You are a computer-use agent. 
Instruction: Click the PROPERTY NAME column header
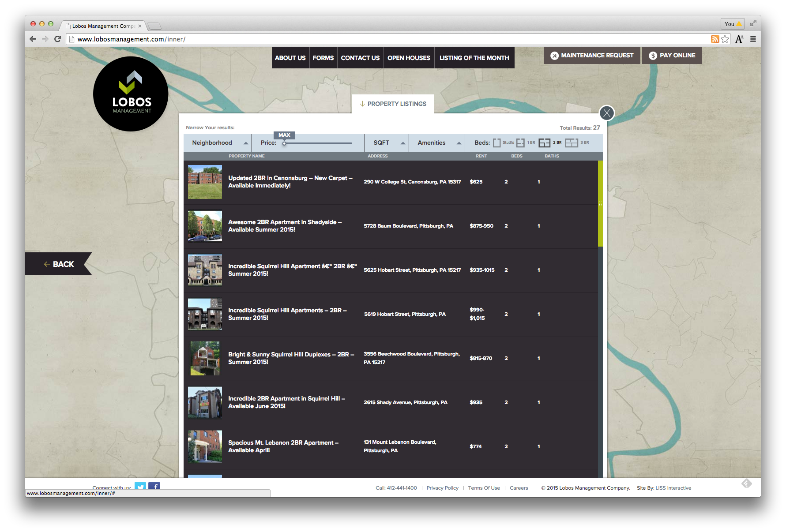coord(246,156)
